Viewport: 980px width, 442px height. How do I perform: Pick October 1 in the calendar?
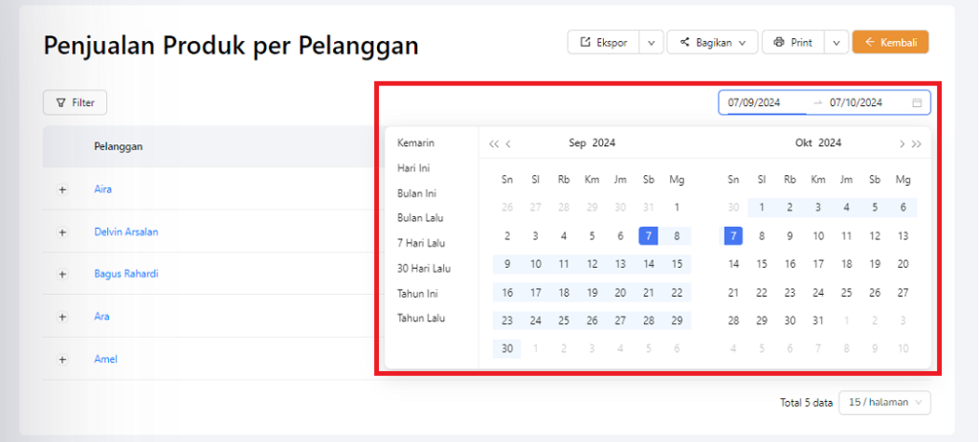pos(762,208)
